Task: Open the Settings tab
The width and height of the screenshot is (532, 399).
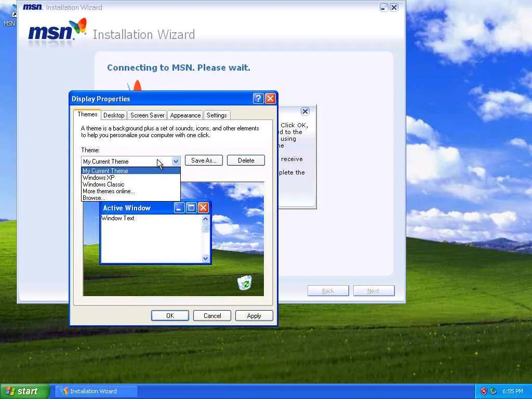Action: 217,115
